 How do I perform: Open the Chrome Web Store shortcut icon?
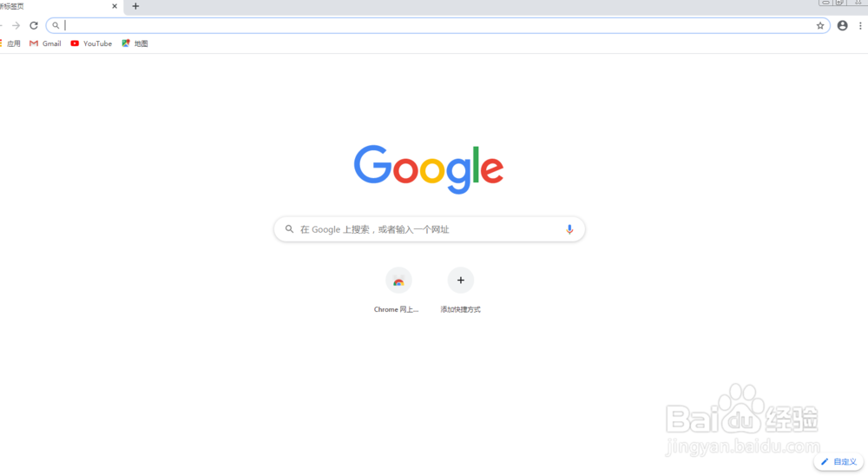coord(398,281)
